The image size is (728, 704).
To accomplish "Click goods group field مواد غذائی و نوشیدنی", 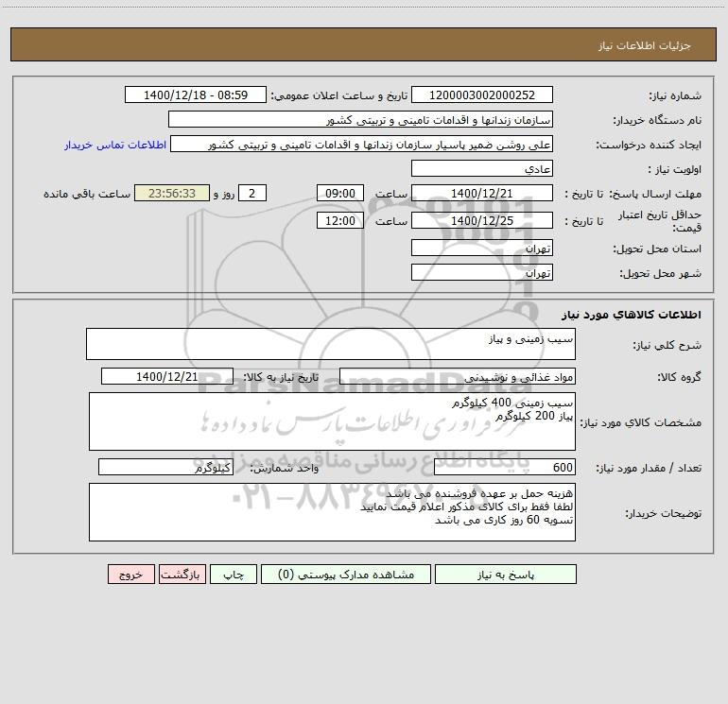I will pyautogui.click(x=458, y=376).
